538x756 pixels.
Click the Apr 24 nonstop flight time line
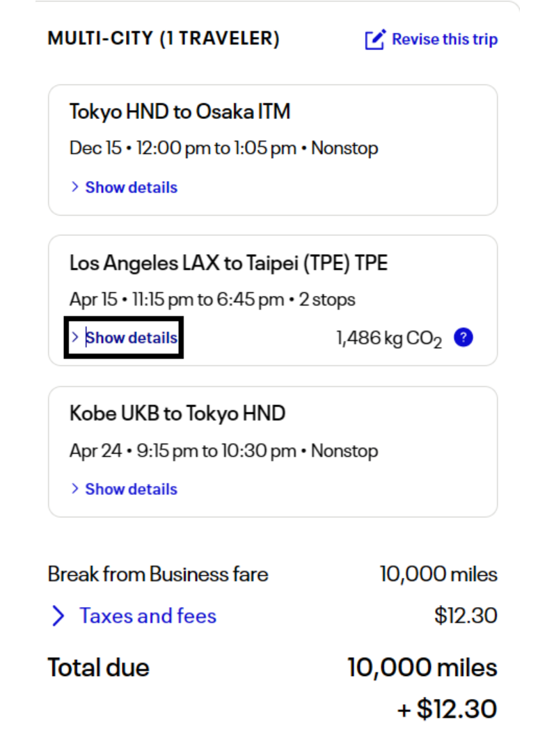tap(223, 451)
